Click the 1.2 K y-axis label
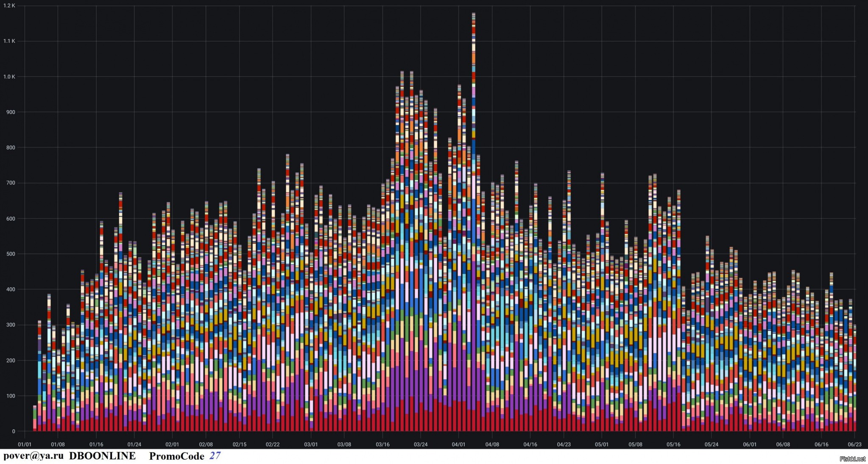Viewport: 868px width, 464px height. point(9,6)
